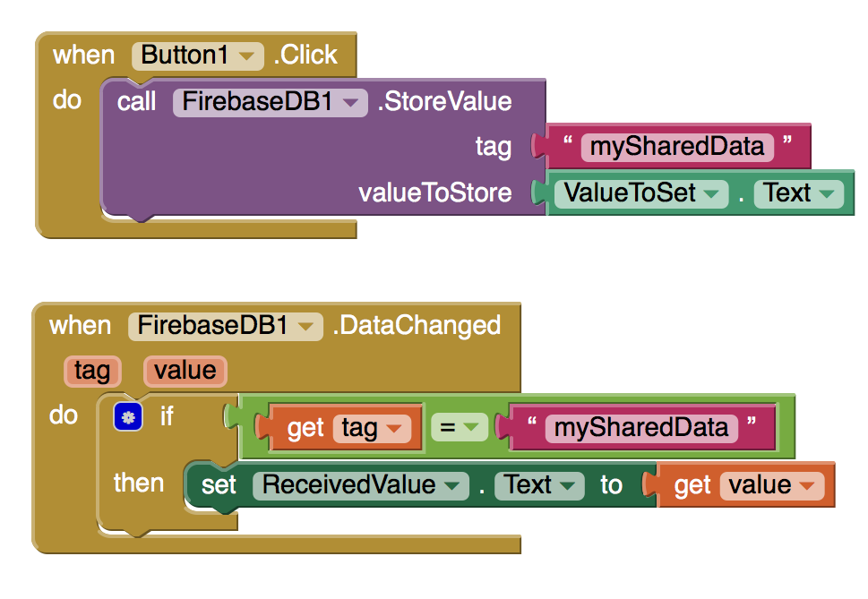This screenshot has height=599, width=868.
Task: Open the if block's blue gear mutator icon
Action: 128,417
